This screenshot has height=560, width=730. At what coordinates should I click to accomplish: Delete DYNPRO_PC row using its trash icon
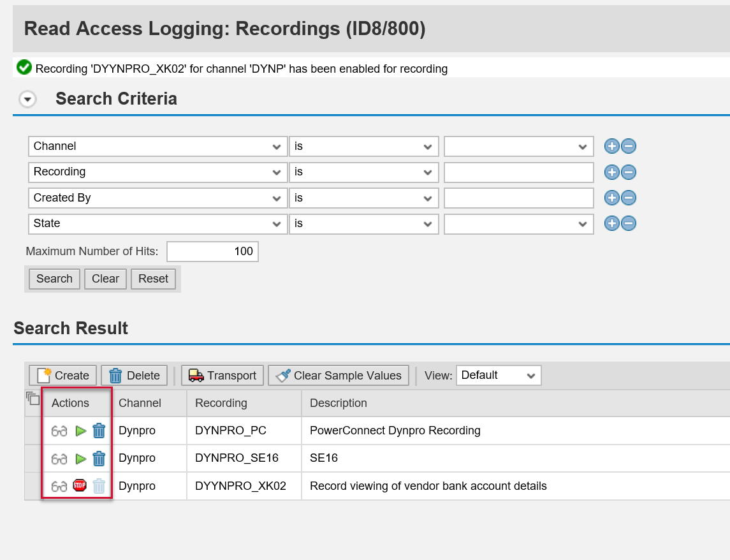coord(98,431)
